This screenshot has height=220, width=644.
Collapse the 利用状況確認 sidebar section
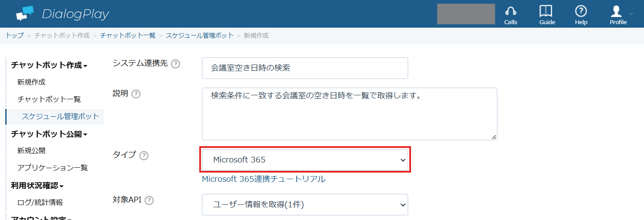37,185
